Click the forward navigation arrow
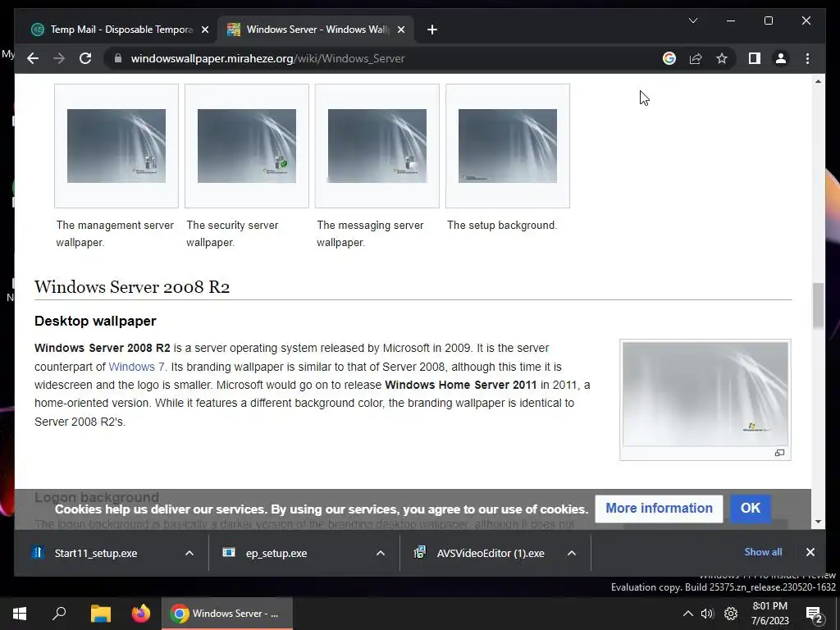This screenshot has width=840, height=630. point(59,58)
